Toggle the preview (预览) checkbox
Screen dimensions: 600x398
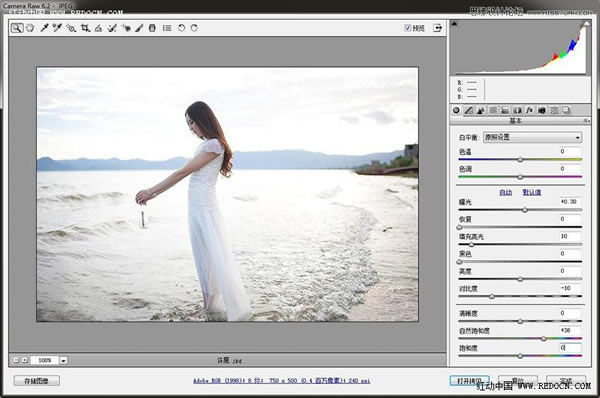coord(408,28)
